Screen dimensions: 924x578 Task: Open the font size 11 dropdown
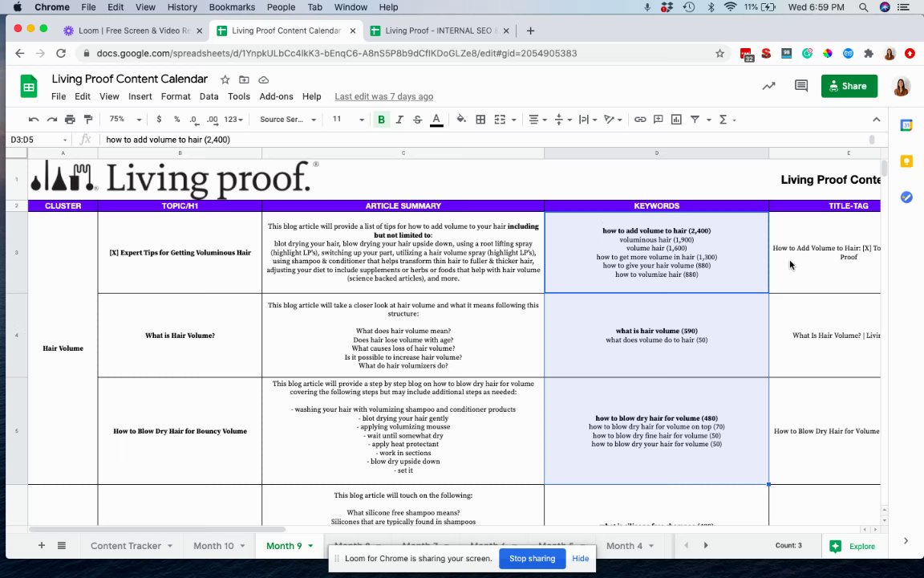(x=347, y=120)
